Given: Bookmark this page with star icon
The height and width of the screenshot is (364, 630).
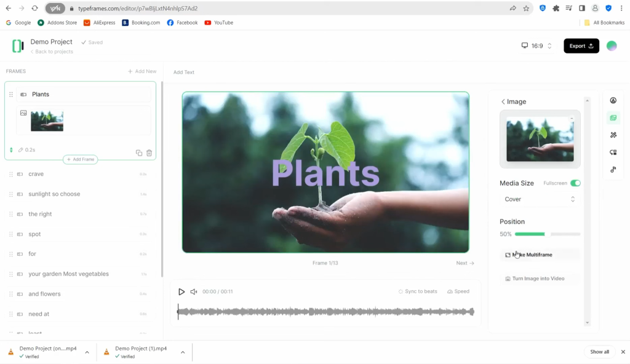Looking at the screenshot, I should (526, 8).
